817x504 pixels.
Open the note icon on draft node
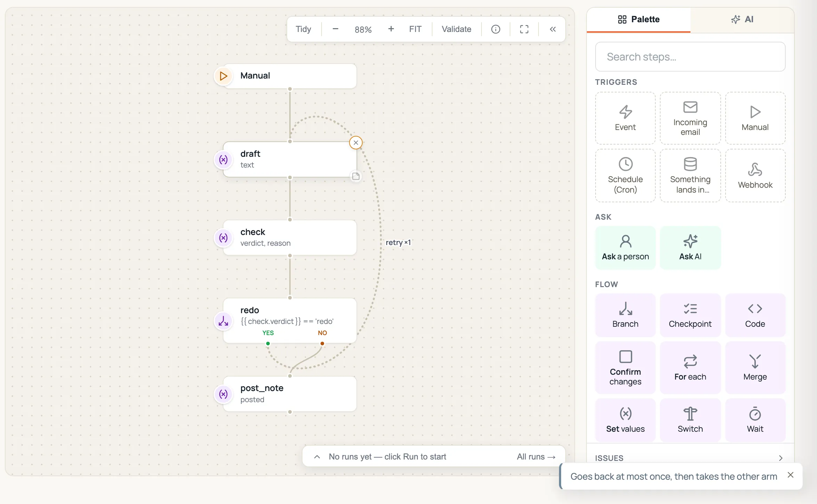(x=356, y=176)
